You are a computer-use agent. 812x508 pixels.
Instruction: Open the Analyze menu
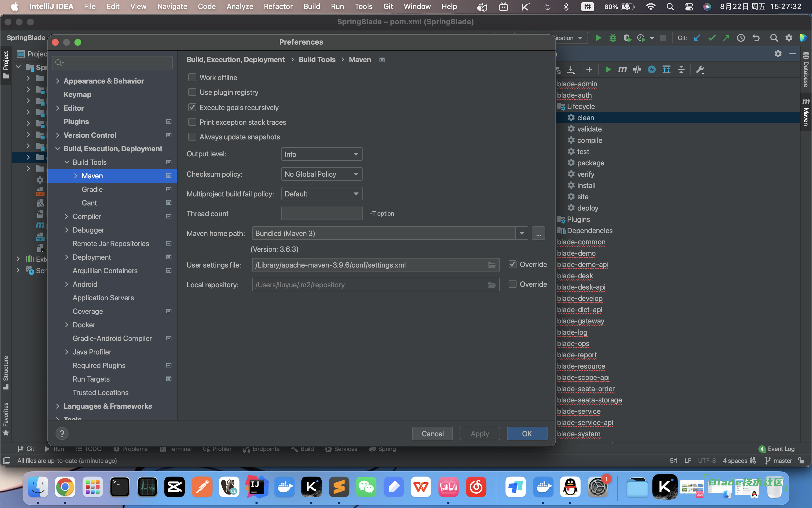pyautogui.click(x=240, y=6)
